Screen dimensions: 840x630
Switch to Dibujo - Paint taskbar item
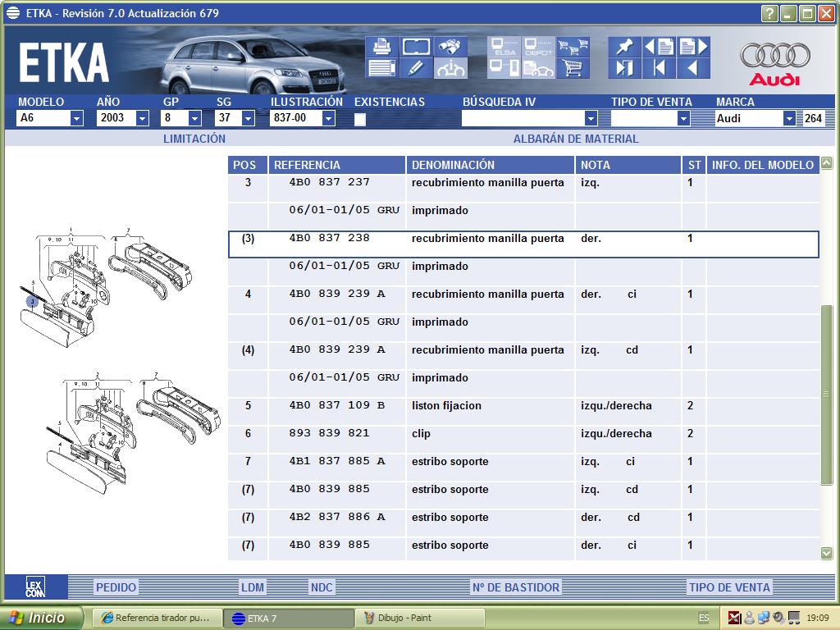pyautogui.click(x=419, y=618)
